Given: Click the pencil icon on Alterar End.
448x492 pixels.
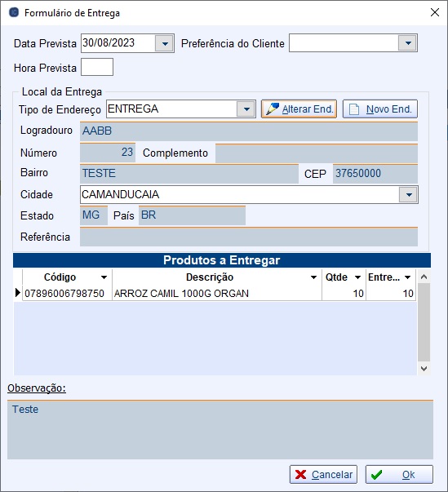Looking at the screenshot, I should pos(272,109).
